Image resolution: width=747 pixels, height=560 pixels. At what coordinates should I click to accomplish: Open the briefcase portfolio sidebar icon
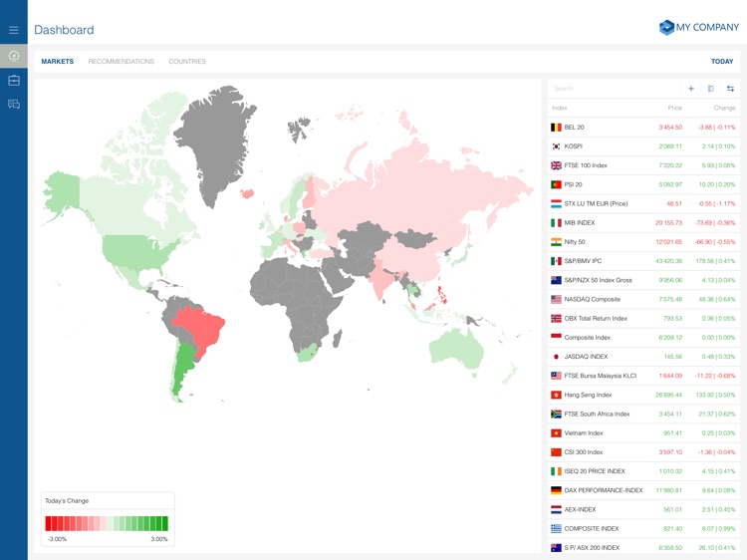14,80
